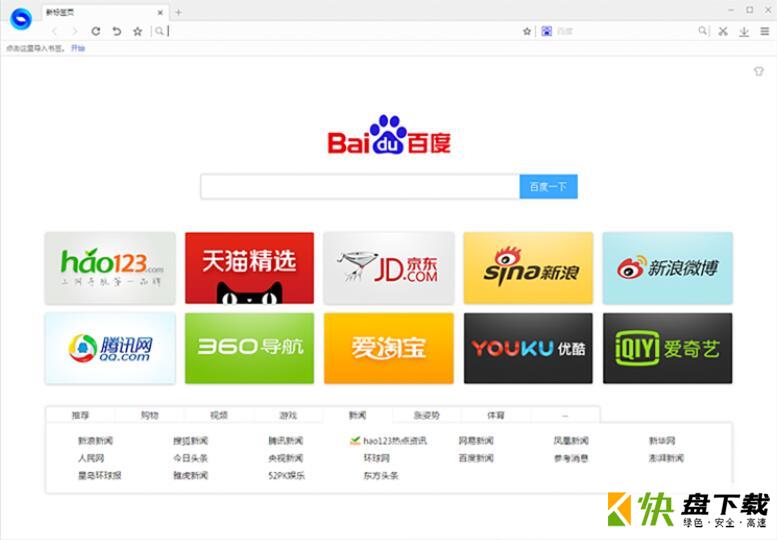Open a new tab with the plus icon
This screenshot has height=540, width=777.
click(178, 12)
